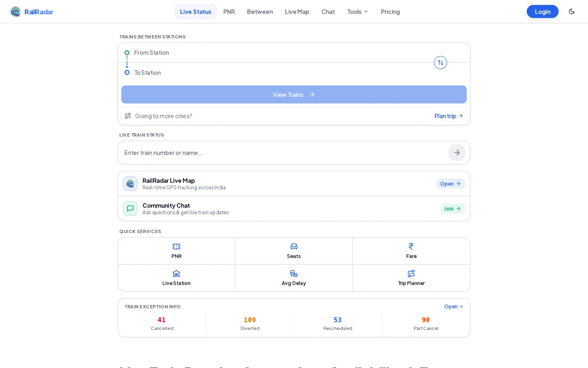
Task: Open the Trip Planner quick service
Action: [x=411, y=278]
